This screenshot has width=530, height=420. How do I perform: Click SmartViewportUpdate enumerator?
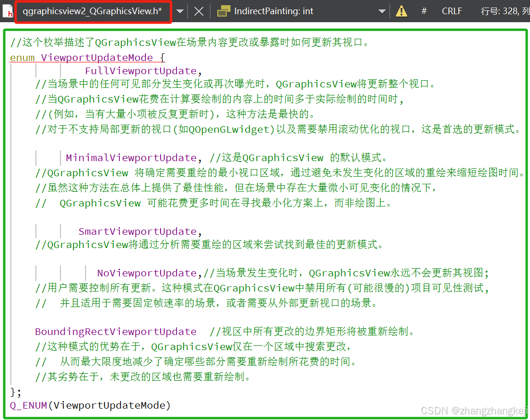tap(137, 231)
